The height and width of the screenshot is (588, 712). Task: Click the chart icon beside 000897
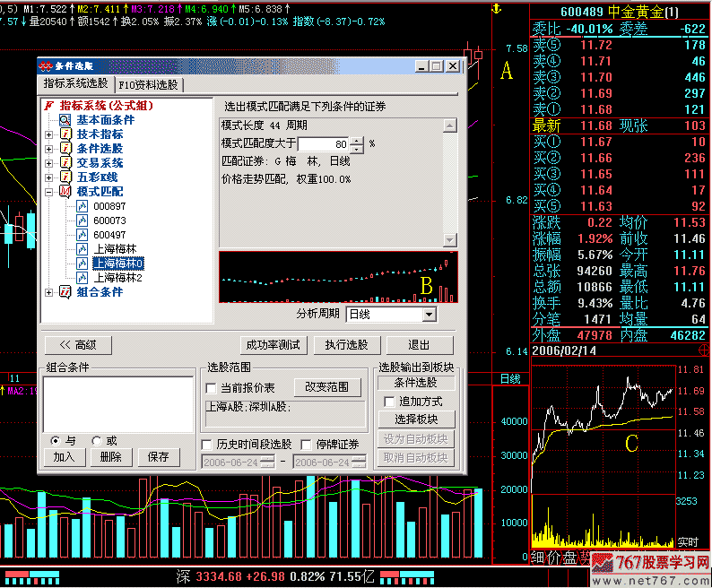[82, 206]
